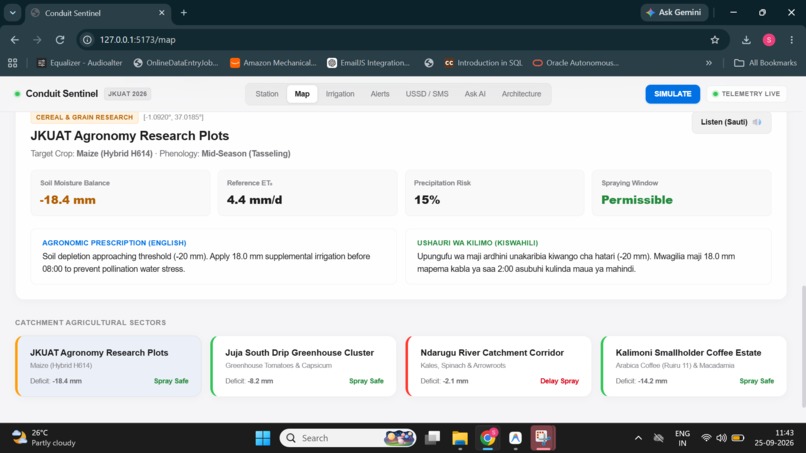
Task: Open a new browser tab
Action: [x=184, y=13]
